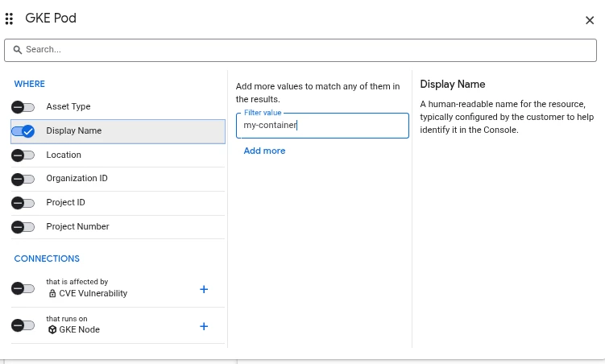Click the CONNECTIONS section heading

click(x=47, y=259)
